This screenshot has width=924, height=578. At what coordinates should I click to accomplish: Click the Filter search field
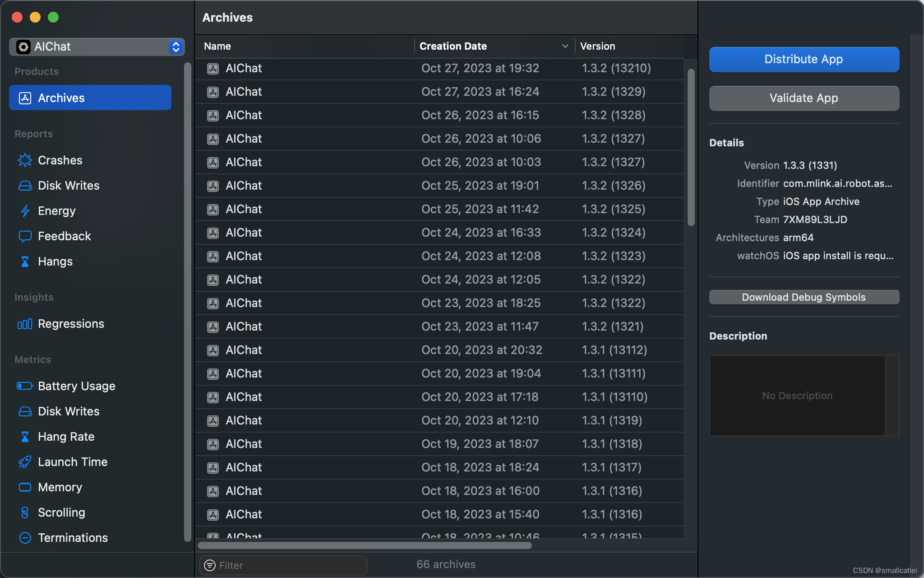point(283,565)
